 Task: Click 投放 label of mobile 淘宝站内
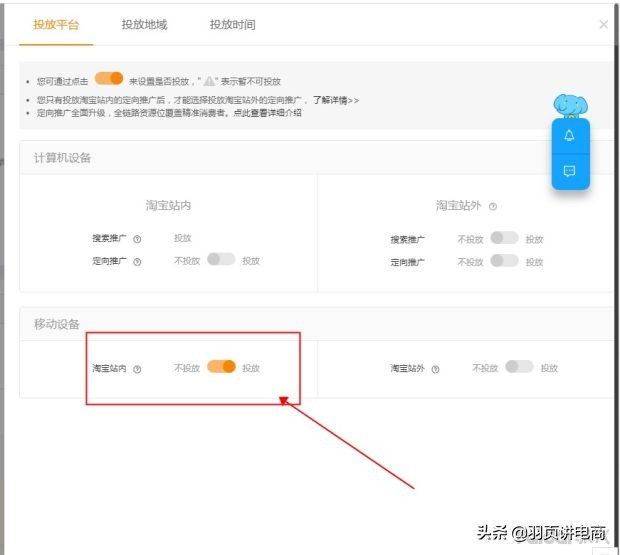pyautogui.click(x=251, y=368)
